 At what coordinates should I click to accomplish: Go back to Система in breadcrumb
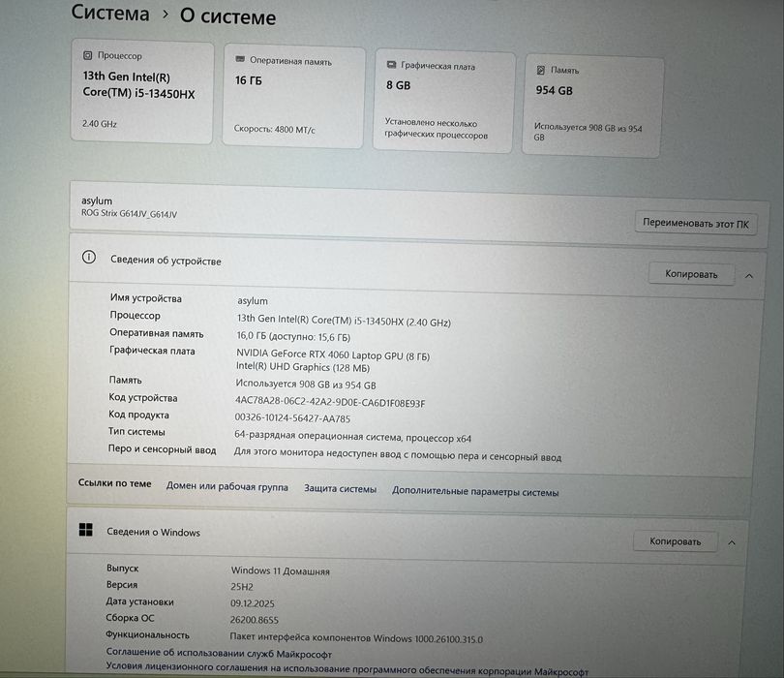tap(110, 13)
